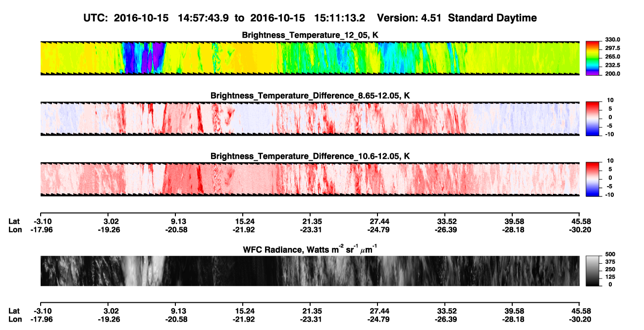Click longitude -24.79 under WFC Radiance panel
Screen dimensions: 644x330
point(377,319)
